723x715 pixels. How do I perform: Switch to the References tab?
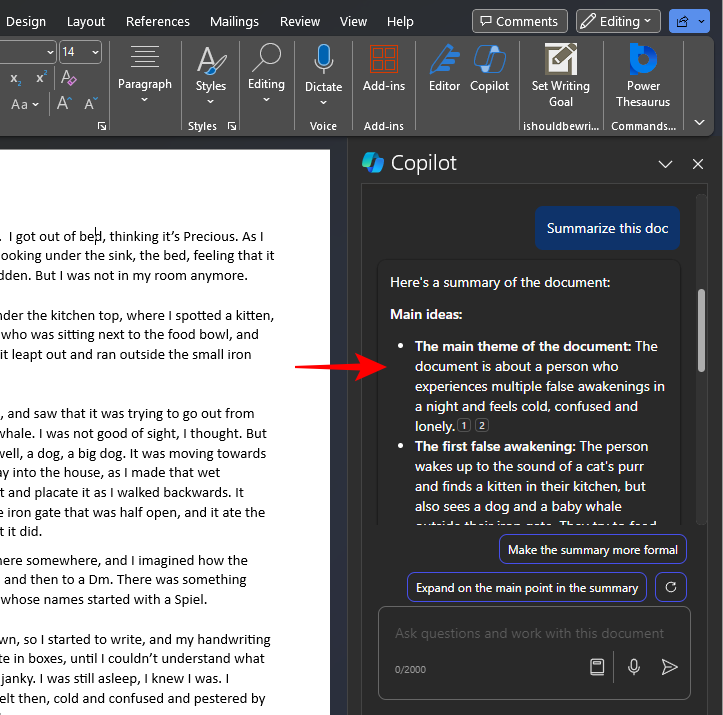[158, 22]
